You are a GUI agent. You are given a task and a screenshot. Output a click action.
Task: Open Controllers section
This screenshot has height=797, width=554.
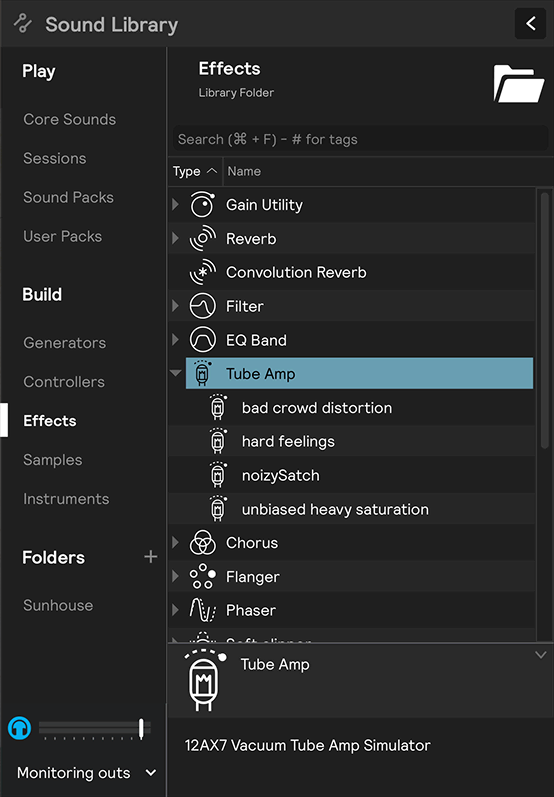pyautogui.click(x=64, y=382)
